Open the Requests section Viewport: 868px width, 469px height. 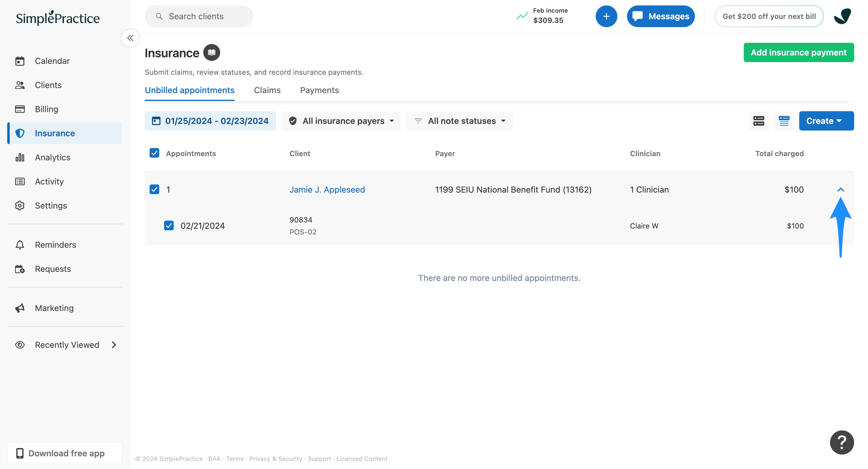tap(64, 269)
